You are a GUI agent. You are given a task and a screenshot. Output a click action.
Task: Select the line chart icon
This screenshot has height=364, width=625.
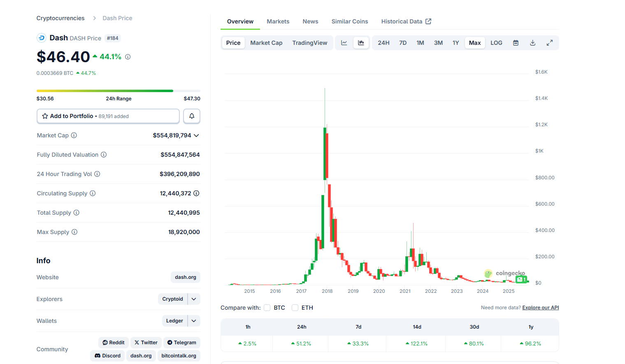(344, 42)
